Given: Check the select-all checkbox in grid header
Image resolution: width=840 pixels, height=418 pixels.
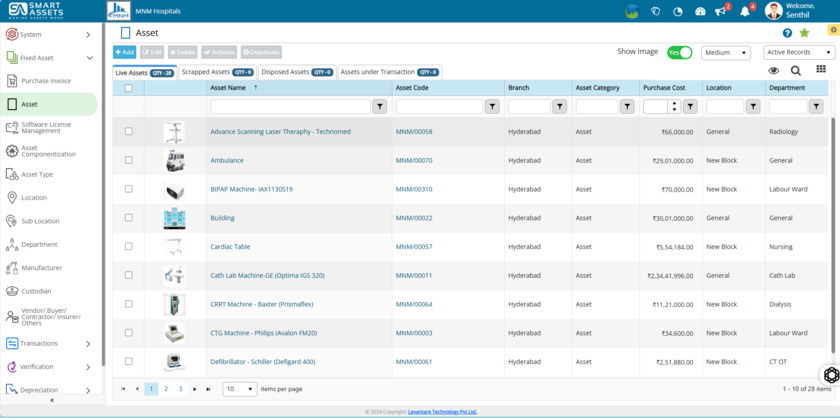Looking at the screenshot, I should (x=129, y=88).
